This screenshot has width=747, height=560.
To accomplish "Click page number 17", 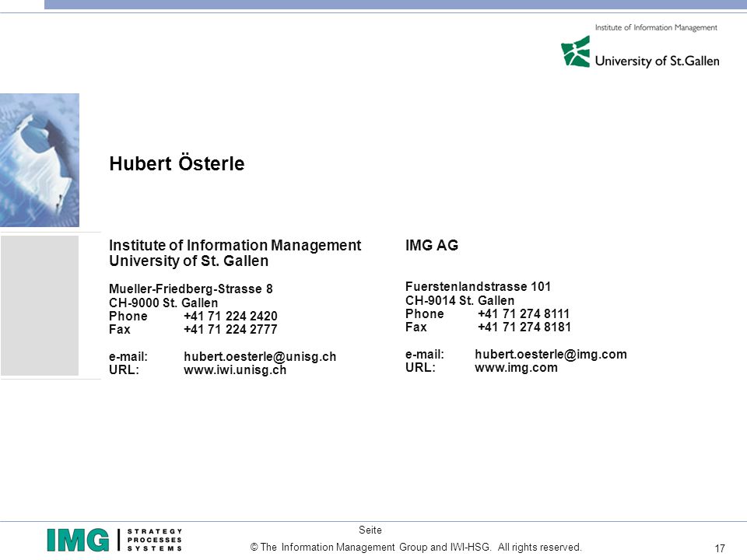I will point(720,548).
